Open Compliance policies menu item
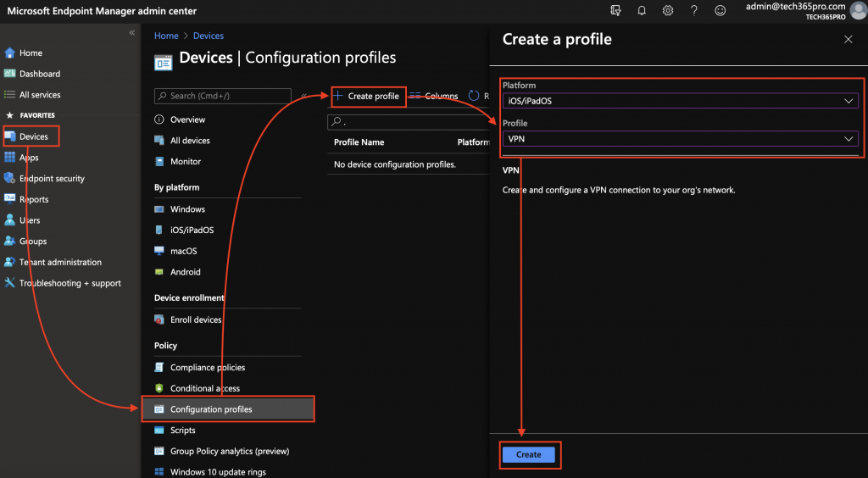Screen dimensions: 868x478 click(207, 367)
